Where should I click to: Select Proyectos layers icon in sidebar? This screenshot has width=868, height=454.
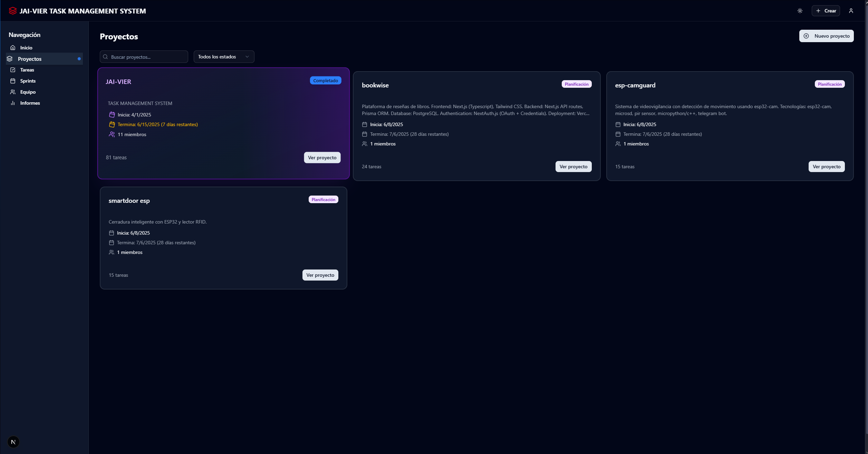[10, 59]
